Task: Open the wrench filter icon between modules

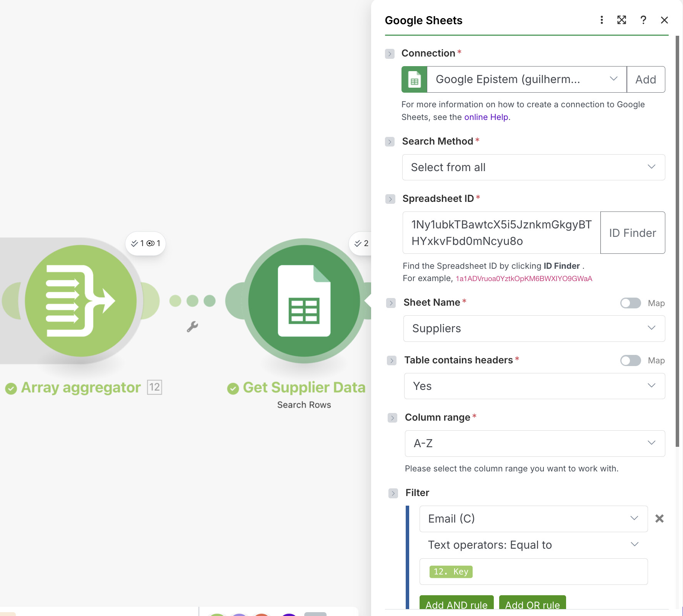Action: click(192, 327)
